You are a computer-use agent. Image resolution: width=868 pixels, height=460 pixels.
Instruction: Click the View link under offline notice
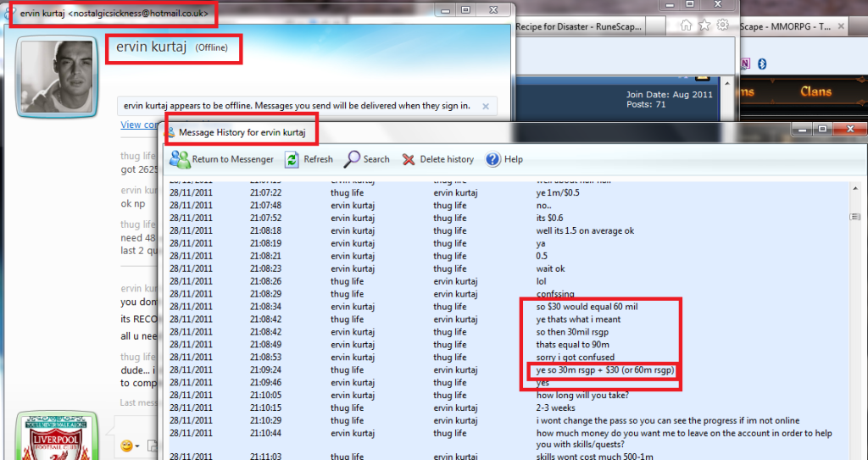[140, 125]
